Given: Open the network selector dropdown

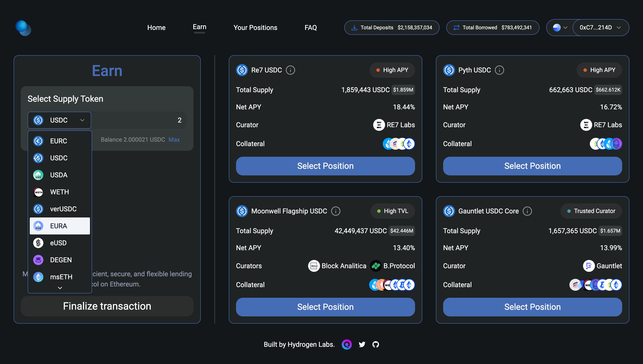Looking at the screenshot, I should click(560, 27).
